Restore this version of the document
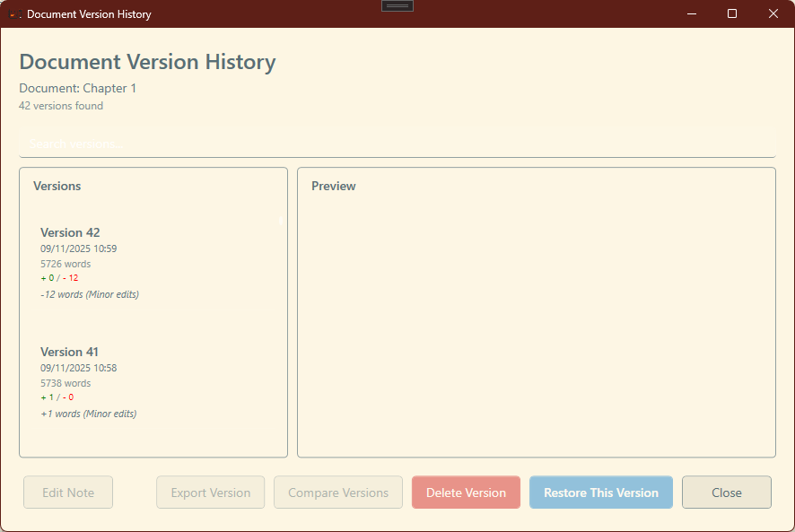 click(600, 492)
